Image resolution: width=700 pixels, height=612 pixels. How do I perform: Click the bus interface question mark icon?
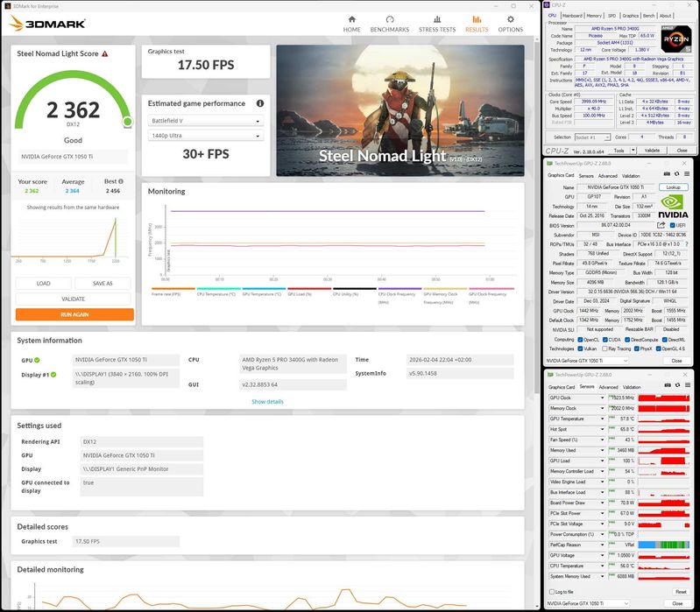(686, 243)
